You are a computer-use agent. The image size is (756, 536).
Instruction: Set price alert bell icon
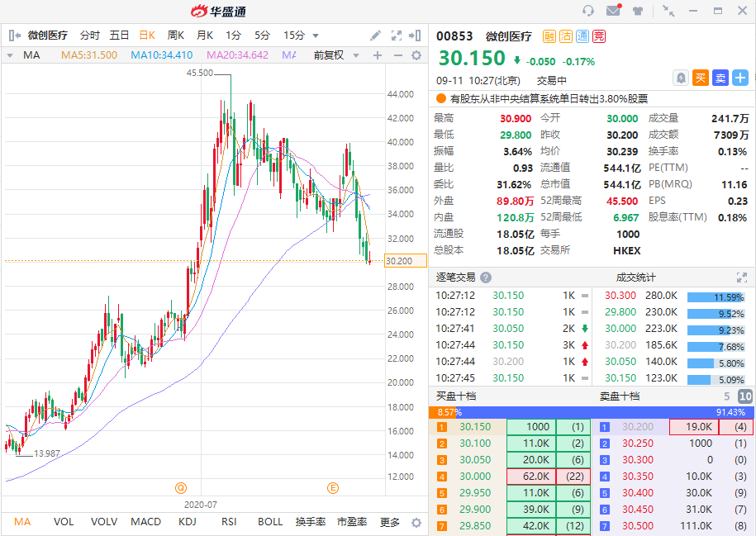[x=680, y=78]
